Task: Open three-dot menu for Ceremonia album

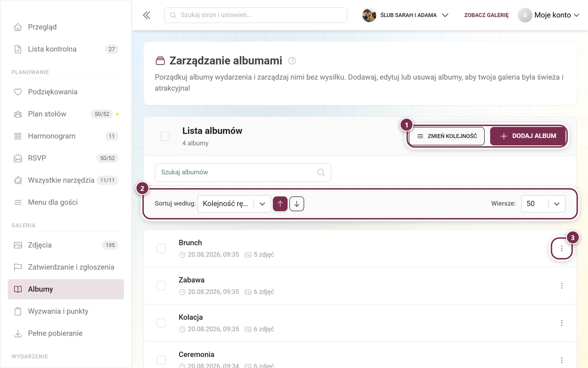Action: coord(562,360)
